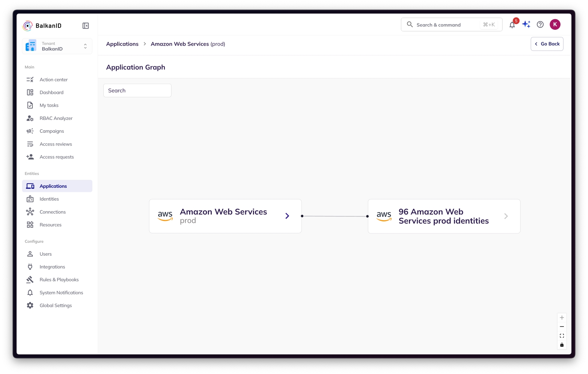Open the K user profile avatar
This screenshot has width=588, height=374.
click(x=555, y=25)
